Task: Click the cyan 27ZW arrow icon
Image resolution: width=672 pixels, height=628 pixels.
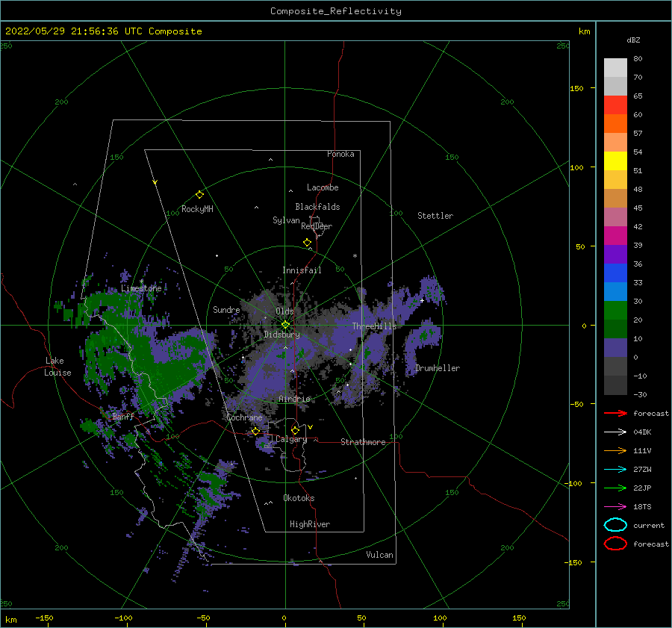Action: 615,470
